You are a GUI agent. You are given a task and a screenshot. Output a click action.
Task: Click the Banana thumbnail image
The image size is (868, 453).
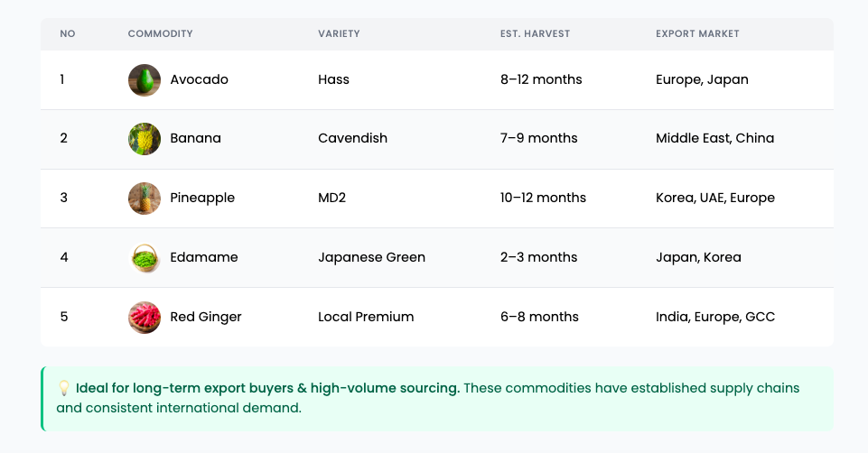pos(145,139)
